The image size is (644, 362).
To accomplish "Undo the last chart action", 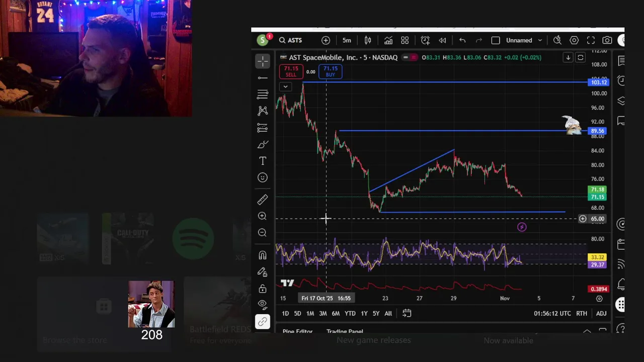I will point(462,40).
